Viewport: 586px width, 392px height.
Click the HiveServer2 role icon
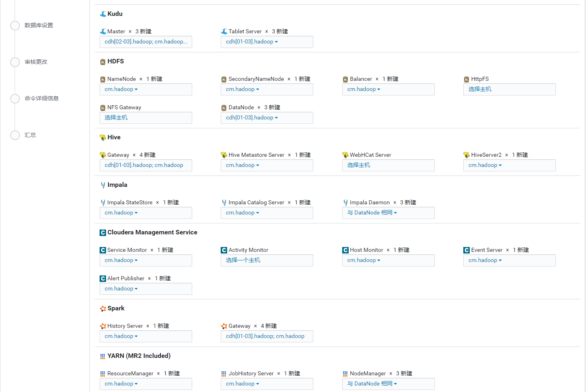click(x=467, y=155)
